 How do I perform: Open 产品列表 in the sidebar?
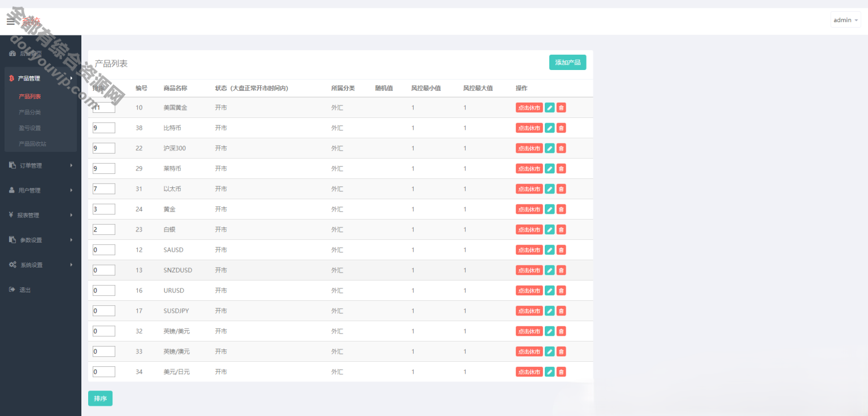[29, 97]
